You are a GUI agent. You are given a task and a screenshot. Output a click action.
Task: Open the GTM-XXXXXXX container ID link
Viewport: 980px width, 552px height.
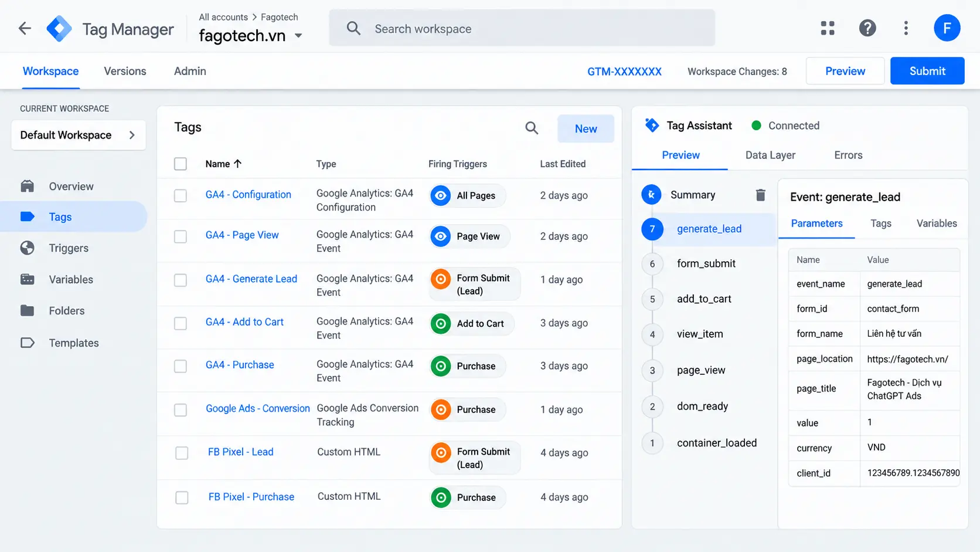[x=624, y=72]
